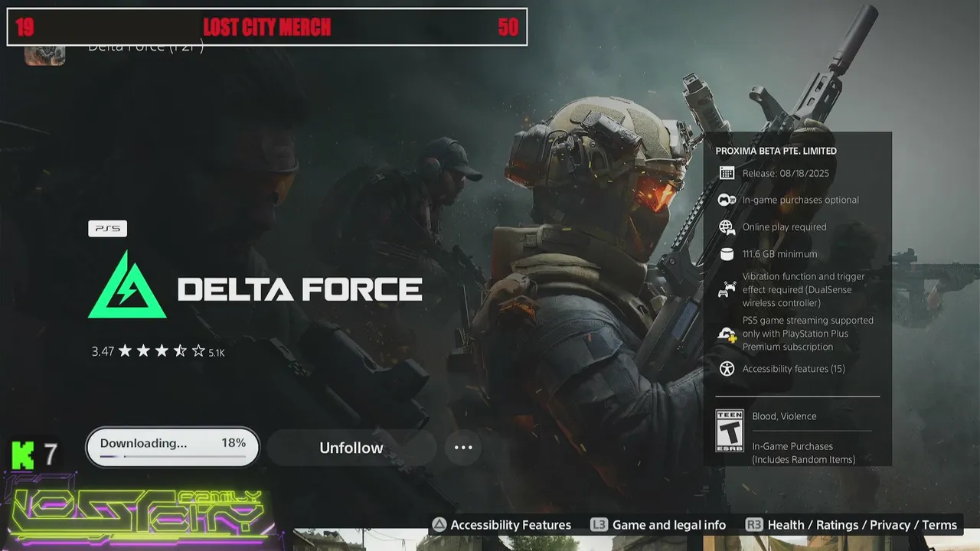This screenshot has width=980, height=551.
Task: Click the calendar release date icon
Action: coord(727,173)
